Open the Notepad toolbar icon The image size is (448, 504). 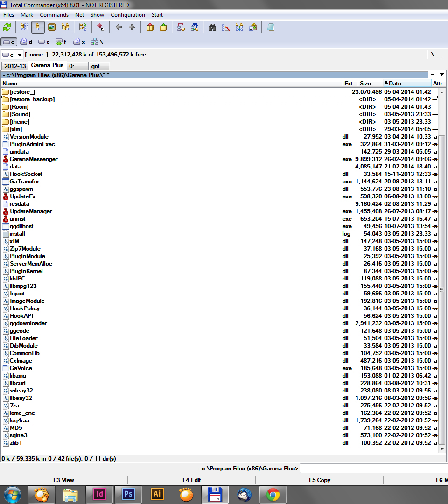[x=271, y=28]
